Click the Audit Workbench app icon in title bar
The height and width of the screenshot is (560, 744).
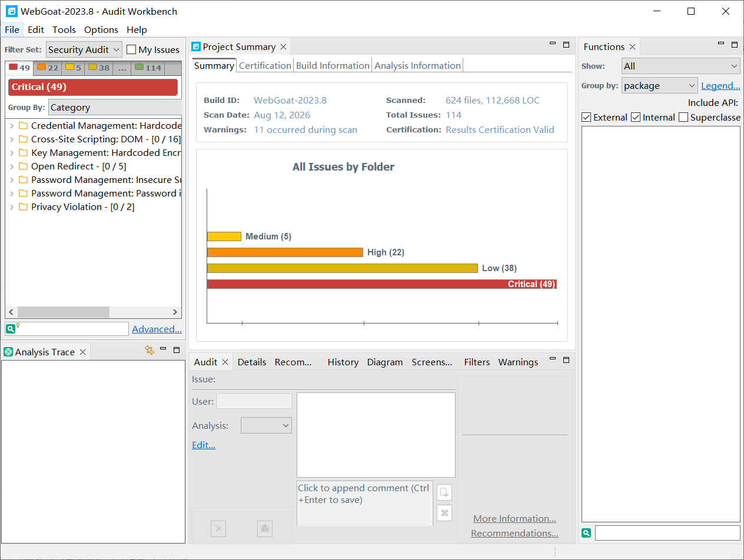[x=11, y=11]
